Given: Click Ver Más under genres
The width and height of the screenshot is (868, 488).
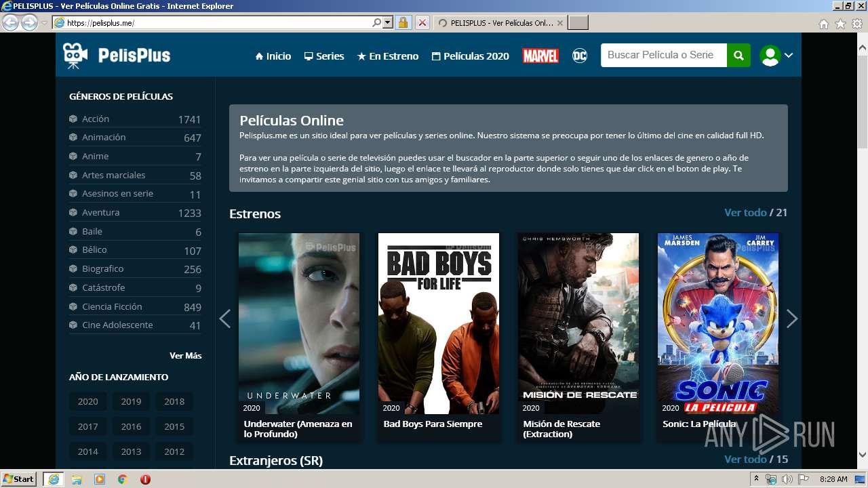Looking at the screenshot, I should pos(185,355).
